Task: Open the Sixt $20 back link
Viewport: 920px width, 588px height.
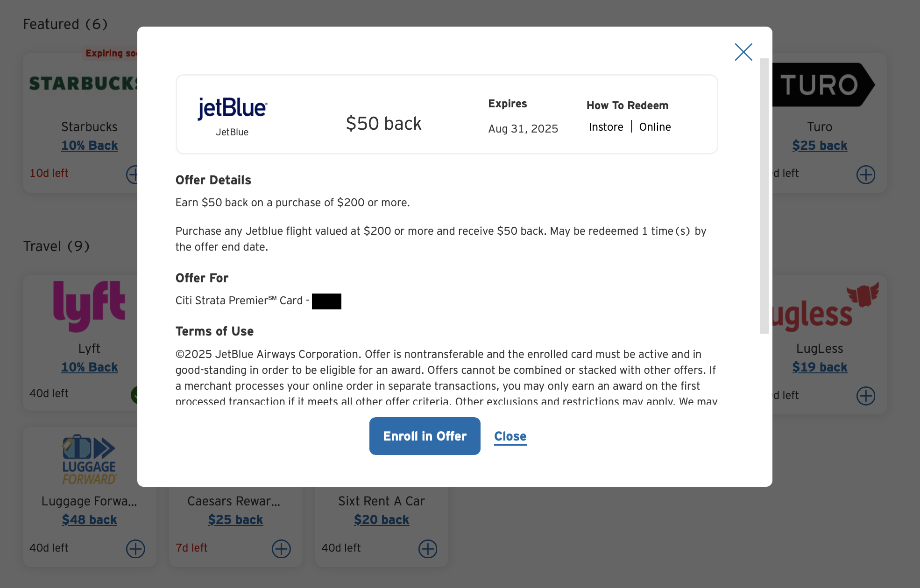Action: click(x=381, y=520)
